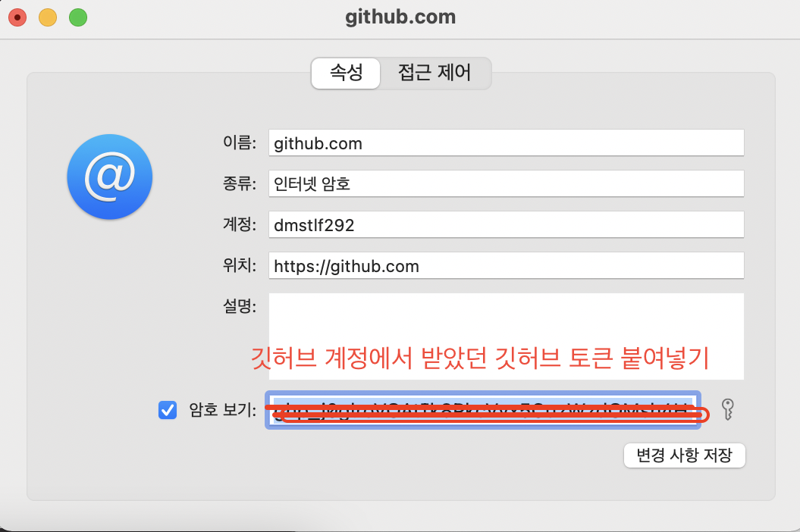800x532 pixels.
Task: Zoom the window with the green button
Action: 78,17
